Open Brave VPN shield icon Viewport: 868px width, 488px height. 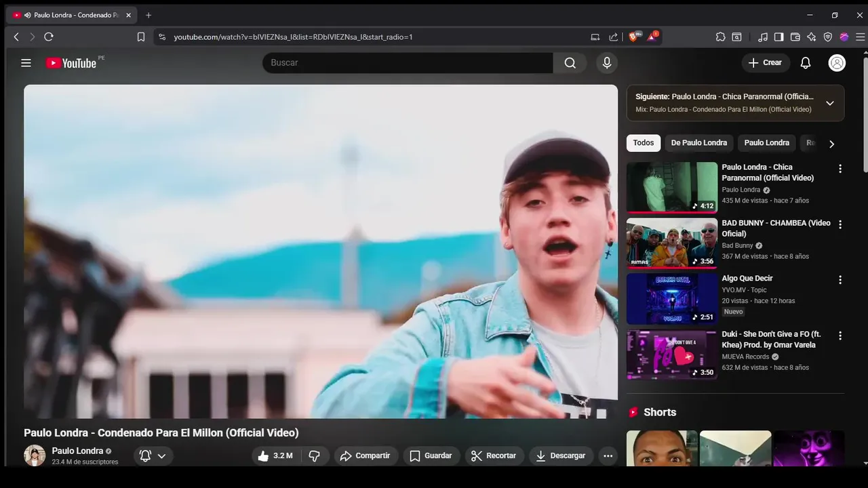(x=828, y=37)
